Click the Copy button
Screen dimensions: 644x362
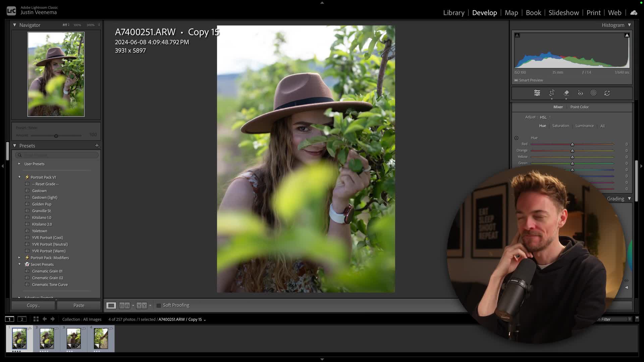(33, 305)
